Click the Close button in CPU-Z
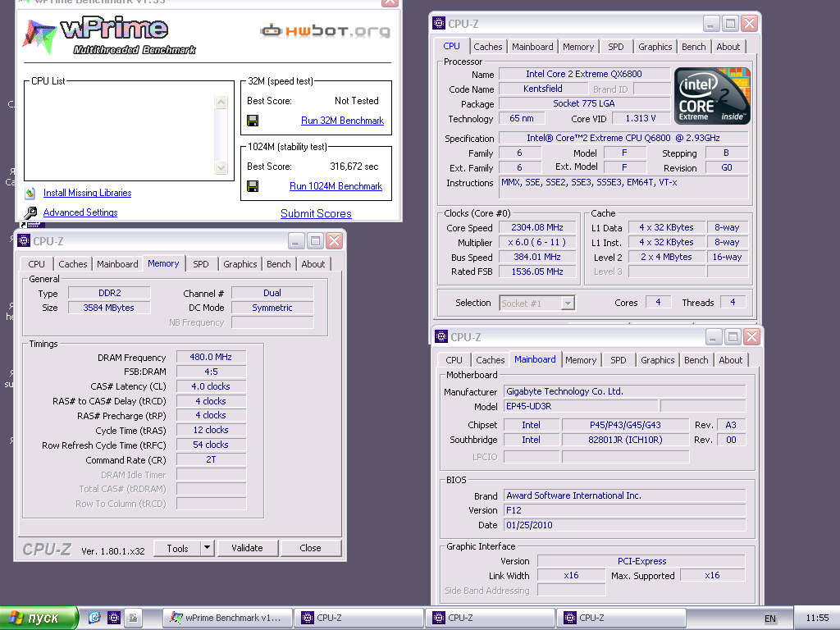Viewport: 840px width, 630px height. (x=311, y=548)
